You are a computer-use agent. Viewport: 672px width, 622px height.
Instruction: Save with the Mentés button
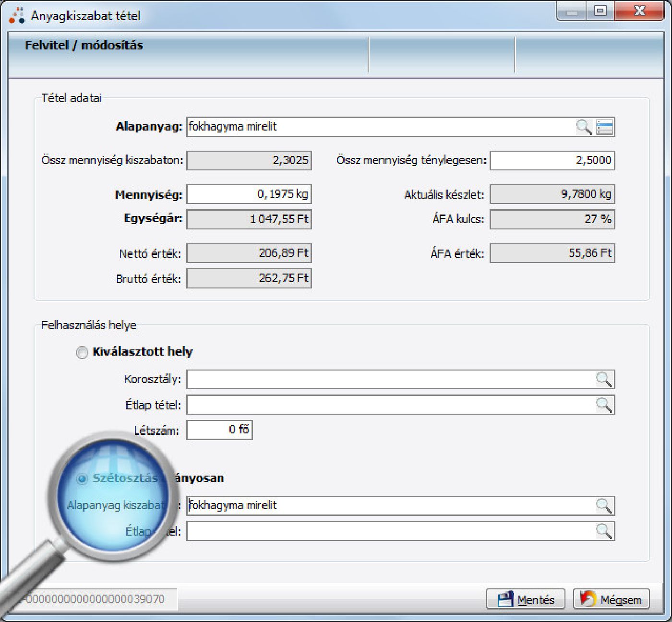pyautogui.click(x=526, y=599)
